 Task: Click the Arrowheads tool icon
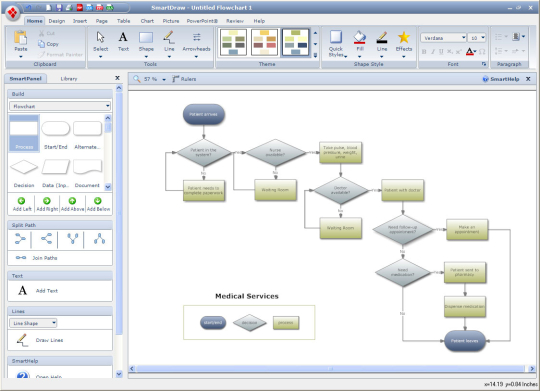tap(197, 37)
